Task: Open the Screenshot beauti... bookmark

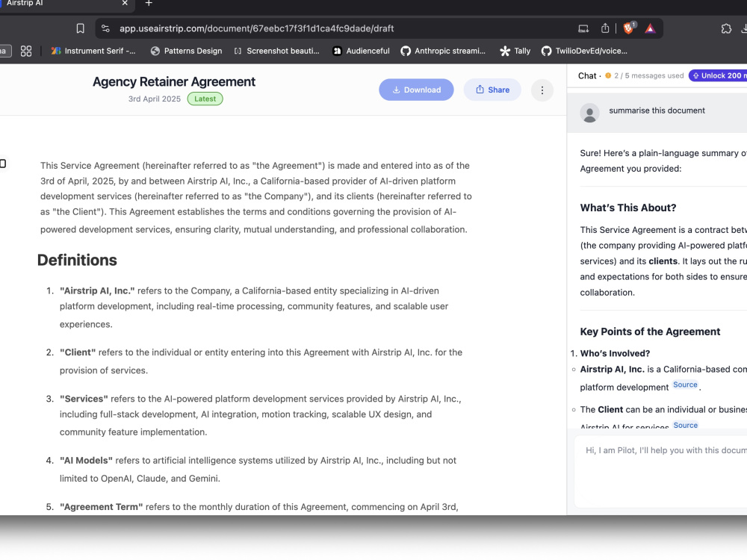Action: [277, 51]
